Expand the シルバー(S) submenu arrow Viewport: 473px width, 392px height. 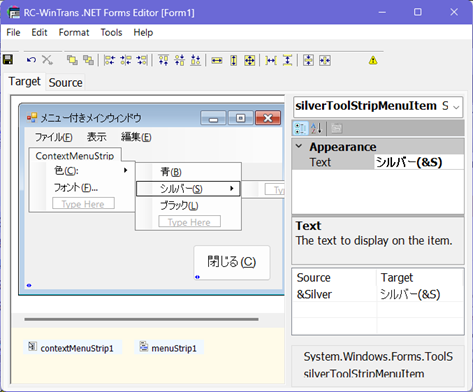[232, 189]
